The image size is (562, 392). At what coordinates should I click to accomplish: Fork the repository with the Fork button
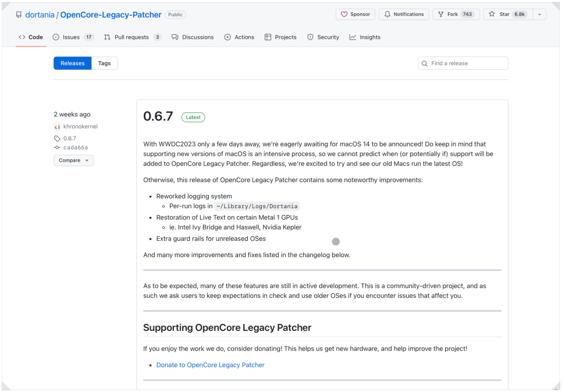[456, 15]
